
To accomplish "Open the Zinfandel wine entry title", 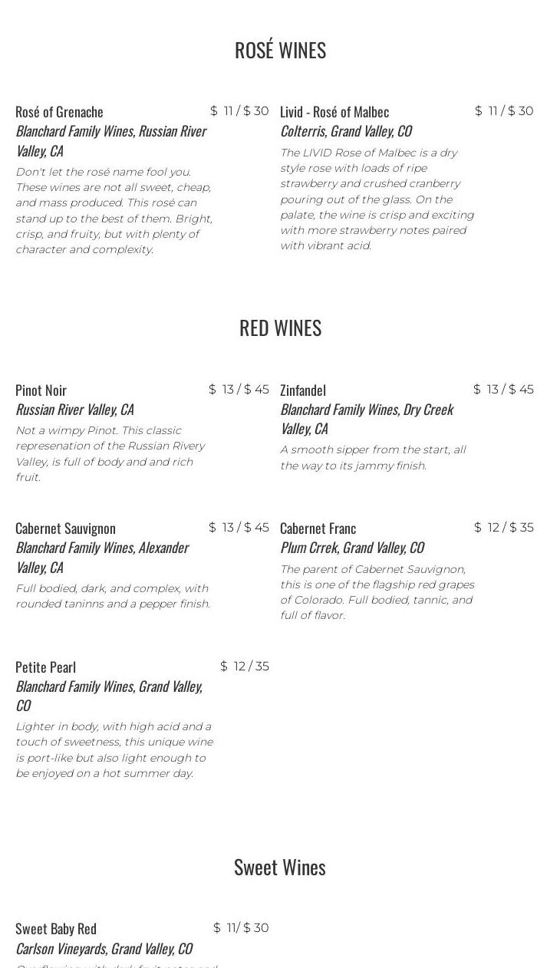I will coord(303,390).
